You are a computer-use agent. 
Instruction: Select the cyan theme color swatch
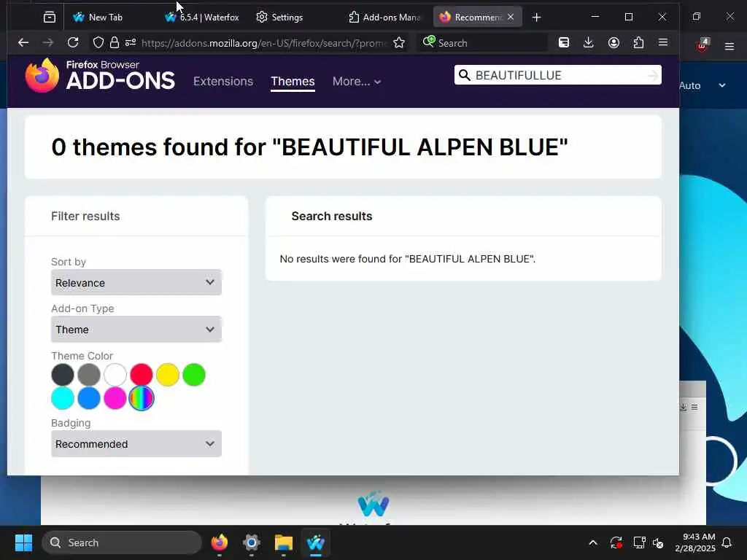(63, 398)
